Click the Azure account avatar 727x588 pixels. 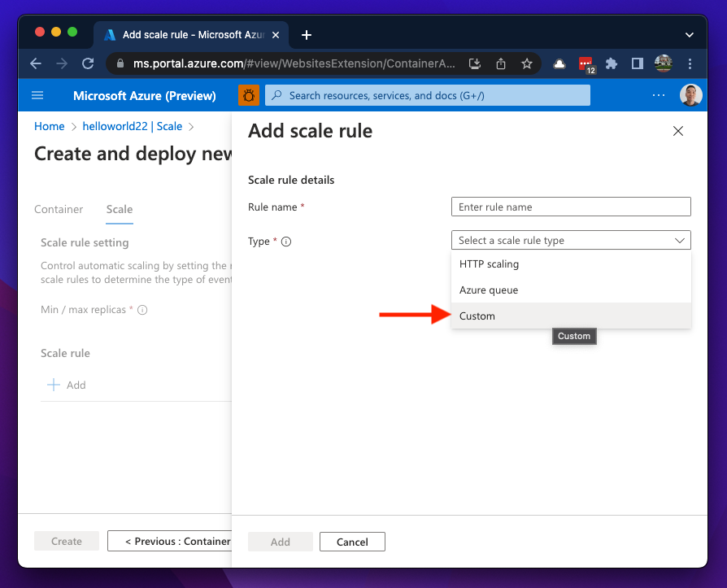click(x=690, y=95)
